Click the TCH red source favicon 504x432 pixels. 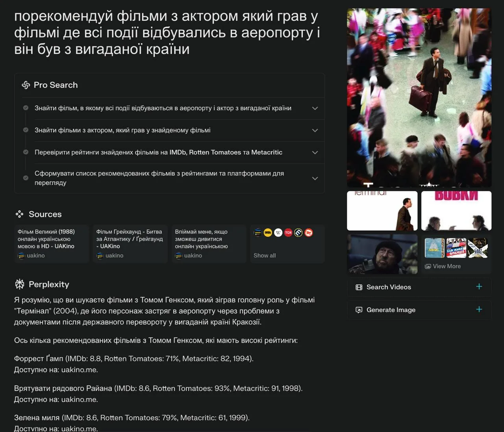click(289, 233)
